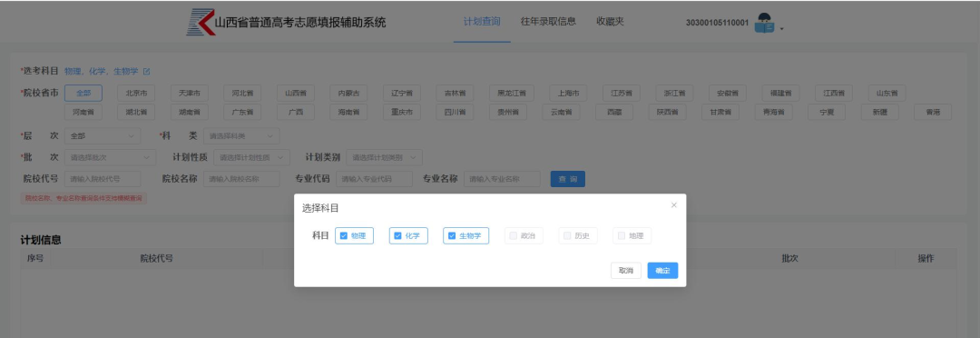The width and height of the screenshot is (980, 338).
Task: Select 云南省 province filter
Action: (x=562, y=112)
